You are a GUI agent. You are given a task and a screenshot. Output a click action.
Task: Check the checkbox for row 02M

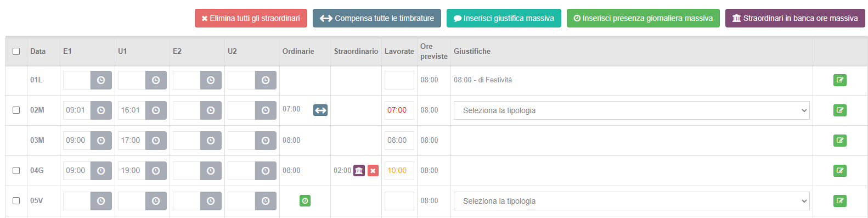(16, 110)
